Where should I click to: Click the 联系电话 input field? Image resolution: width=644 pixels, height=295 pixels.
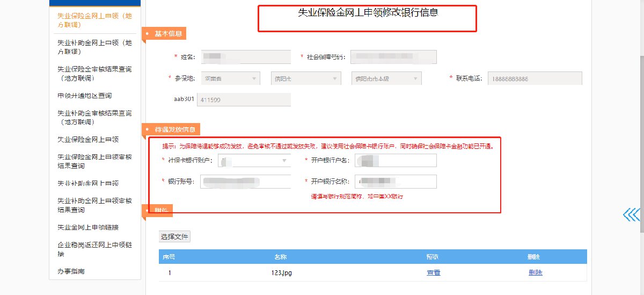click(x=535, y=78)
